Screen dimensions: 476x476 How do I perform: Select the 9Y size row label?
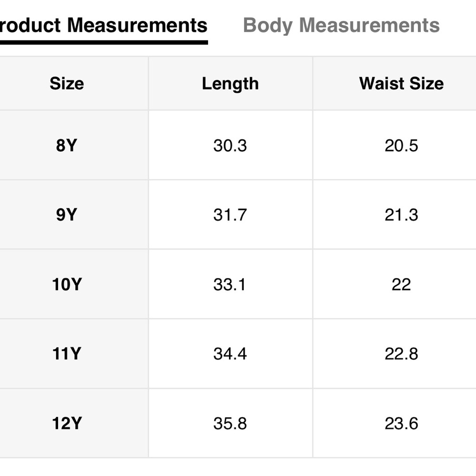click(x=67, y=215)
